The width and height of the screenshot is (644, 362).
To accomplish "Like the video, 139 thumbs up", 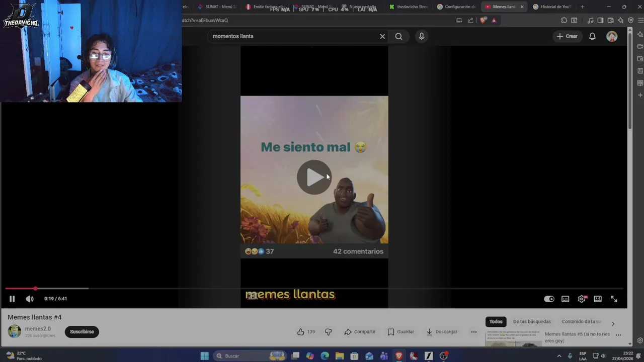I will [x=306, y=332].
